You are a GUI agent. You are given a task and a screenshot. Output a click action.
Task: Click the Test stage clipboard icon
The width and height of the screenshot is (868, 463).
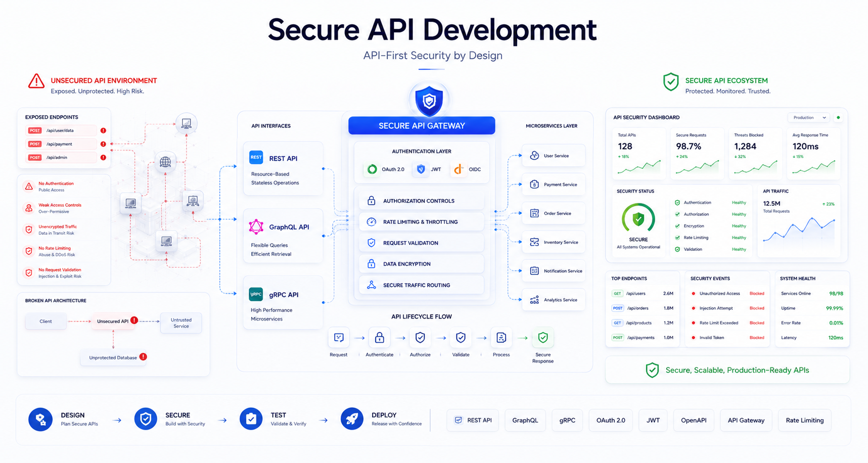(x=251, y=420)
